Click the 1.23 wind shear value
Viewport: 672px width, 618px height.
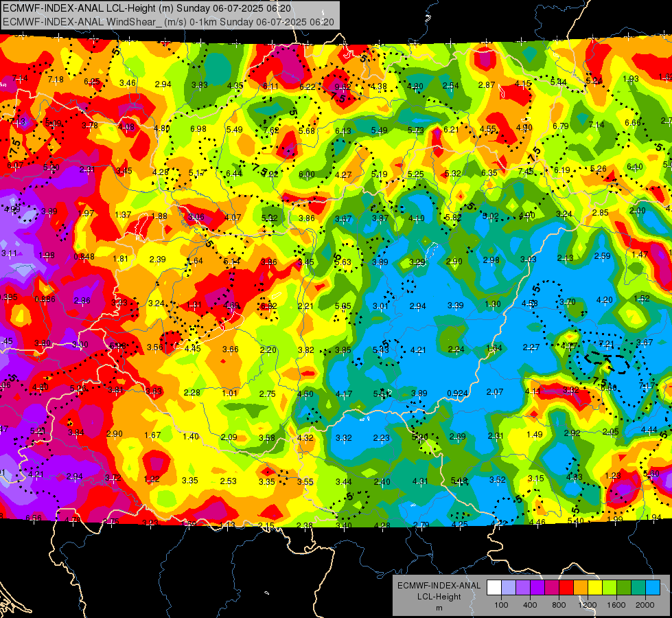pos(613,476)
